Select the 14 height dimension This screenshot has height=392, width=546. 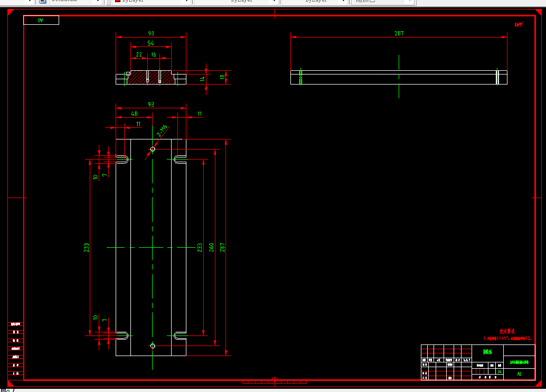click(202, 79)
